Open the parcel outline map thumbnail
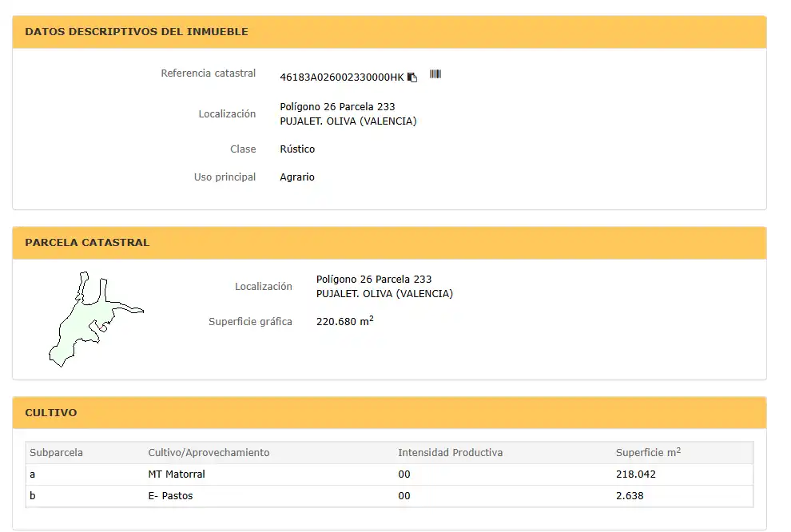The width and height of the screenshot is (791, 532). (96, 320)
